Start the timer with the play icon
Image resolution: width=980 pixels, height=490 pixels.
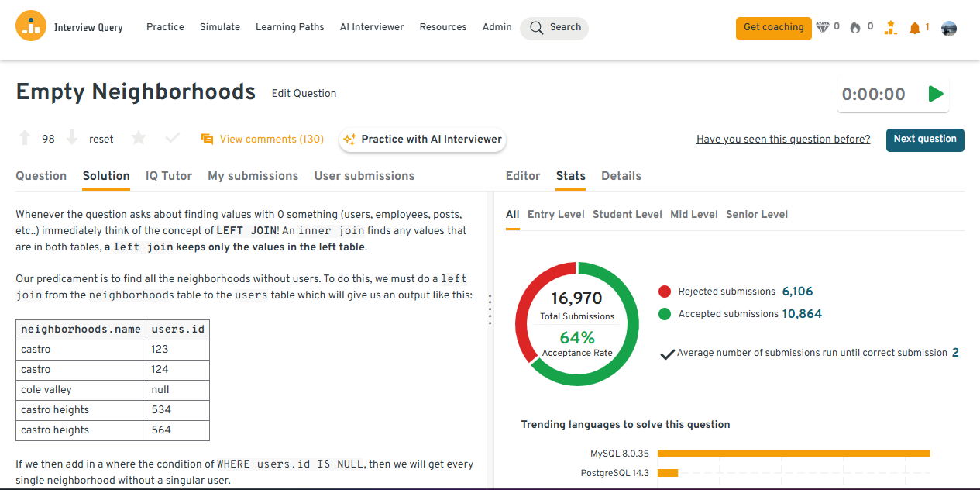coord(936,95)
